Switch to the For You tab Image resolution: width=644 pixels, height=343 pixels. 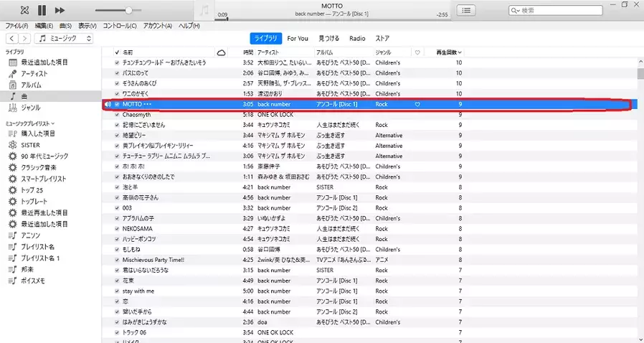298,38
